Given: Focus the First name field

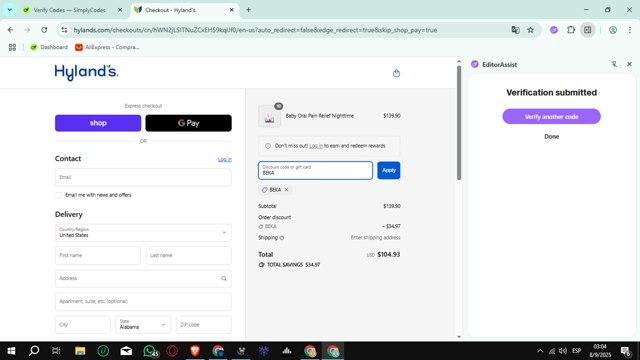Looking at the screenshot, I should coord(98,256).
